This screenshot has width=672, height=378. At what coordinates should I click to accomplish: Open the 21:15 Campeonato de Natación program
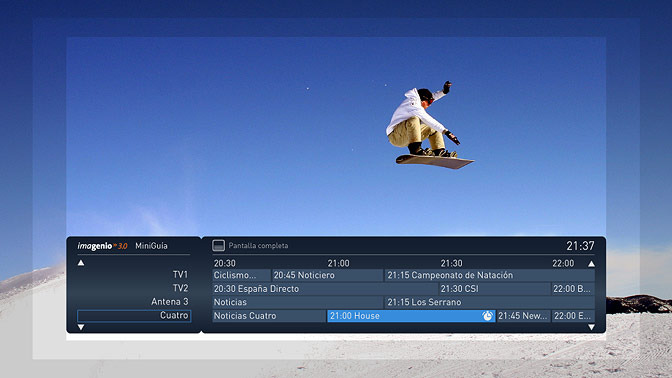point(489,275)
